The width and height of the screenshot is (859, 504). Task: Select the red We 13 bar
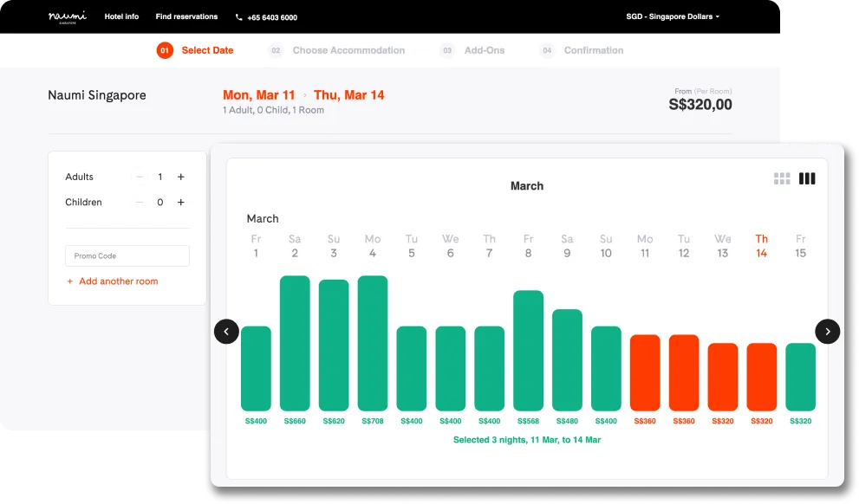723,377
